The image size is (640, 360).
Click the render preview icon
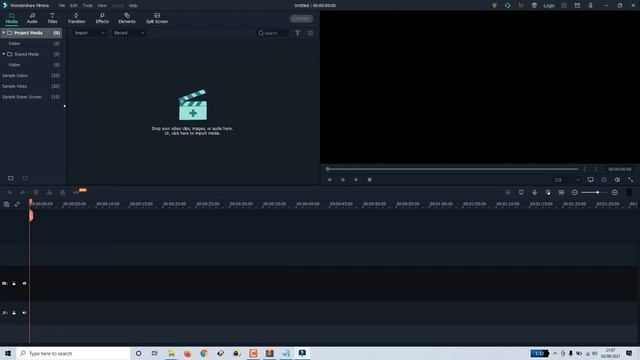(508, 192)
